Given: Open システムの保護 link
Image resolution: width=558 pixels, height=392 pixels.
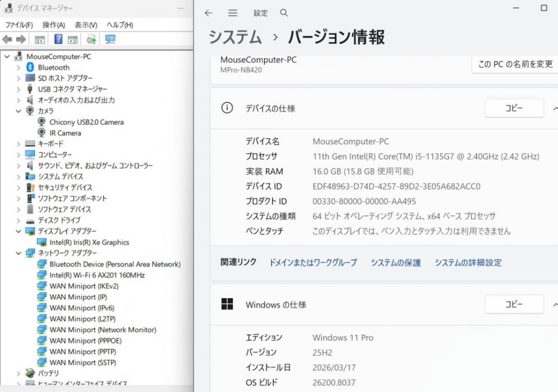Looking at the screenshot, I should point(396,263).
